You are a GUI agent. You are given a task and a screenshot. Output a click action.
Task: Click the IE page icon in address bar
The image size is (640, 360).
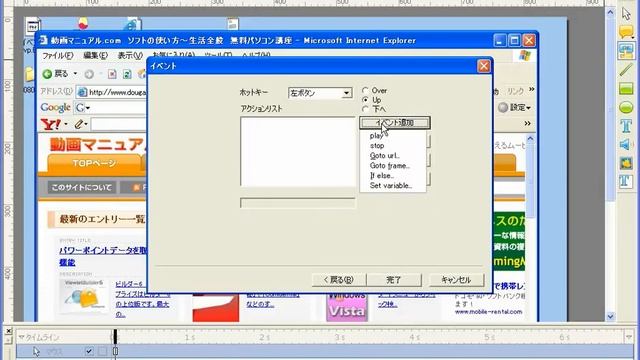(82, 92)
